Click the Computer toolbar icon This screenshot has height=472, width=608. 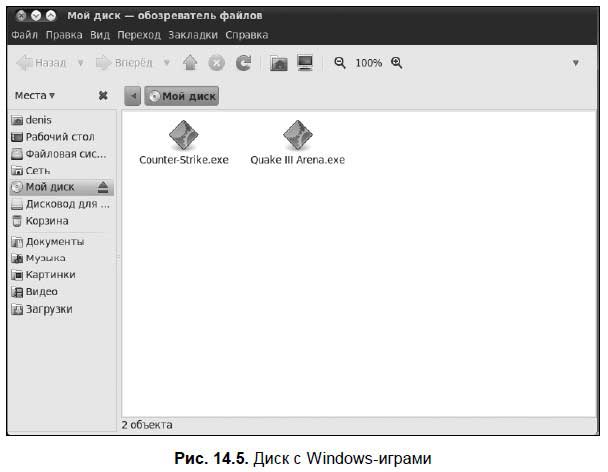click(x=305, y=63)
